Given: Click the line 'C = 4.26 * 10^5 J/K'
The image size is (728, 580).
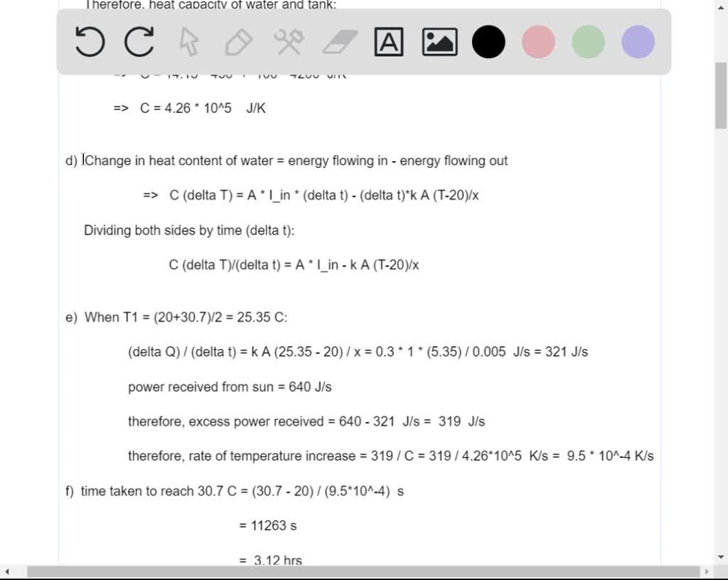Looking at the screenshot, I should click(x=189, y=108).
